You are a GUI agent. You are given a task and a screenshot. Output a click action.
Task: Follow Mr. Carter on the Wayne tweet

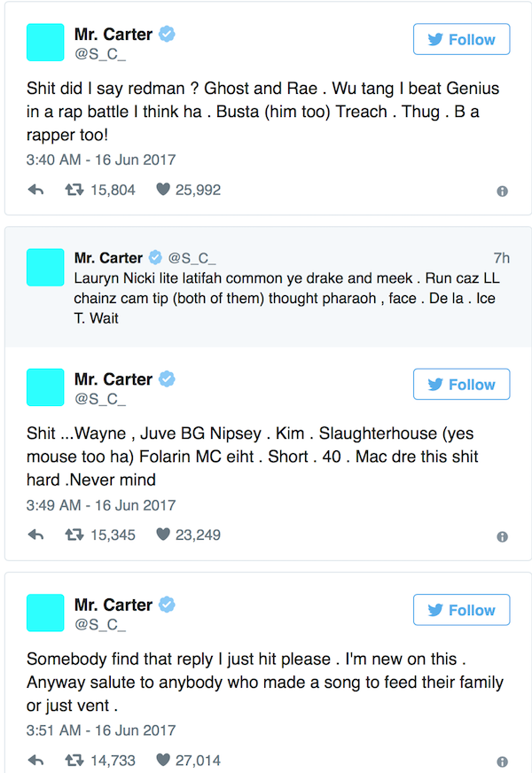pyautogui.click(x=461, y=385)
